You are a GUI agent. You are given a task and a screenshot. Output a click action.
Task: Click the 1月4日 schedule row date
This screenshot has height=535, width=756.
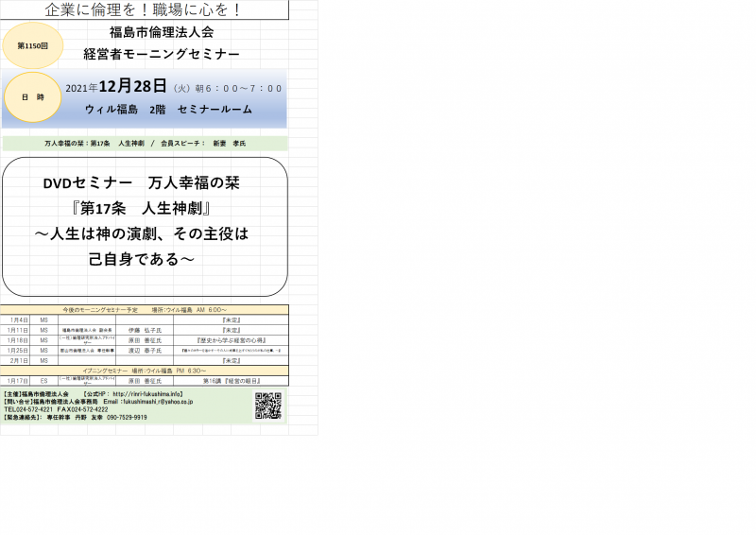[17, 320]
